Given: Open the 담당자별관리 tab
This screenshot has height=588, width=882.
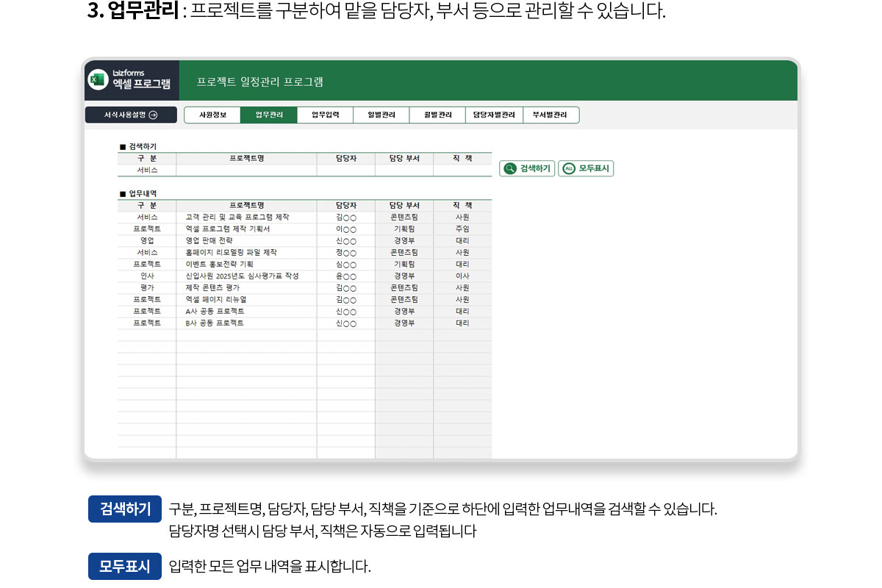Looking at the screenshot, I should (x=495, y=115).
